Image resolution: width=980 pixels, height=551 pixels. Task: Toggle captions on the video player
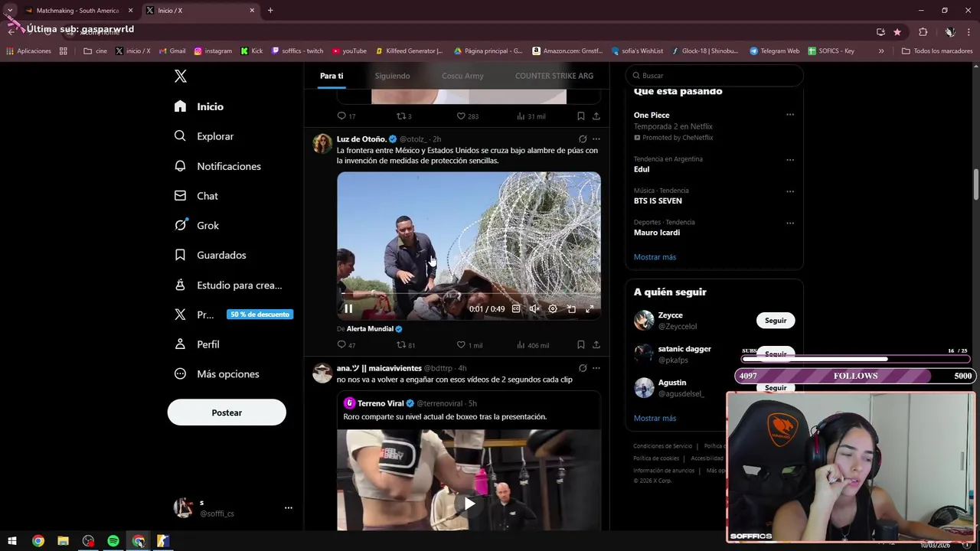pos(516,308)
